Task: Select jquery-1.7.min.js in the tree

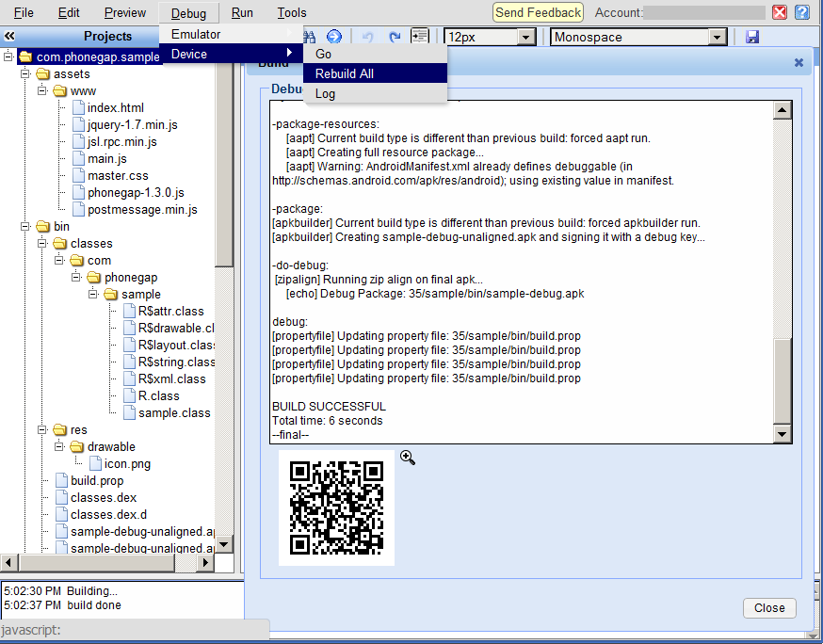Action: pos(132,125)
